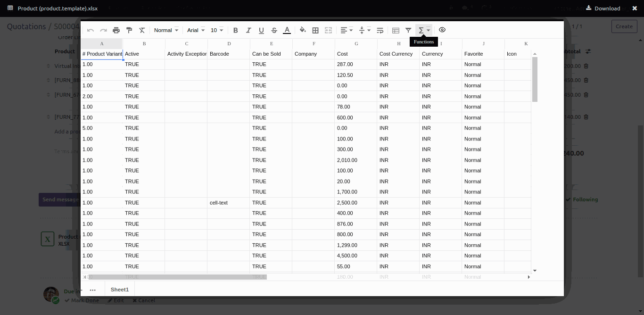Toggle bold formatting
644x315 pixels.
(236, 30)
